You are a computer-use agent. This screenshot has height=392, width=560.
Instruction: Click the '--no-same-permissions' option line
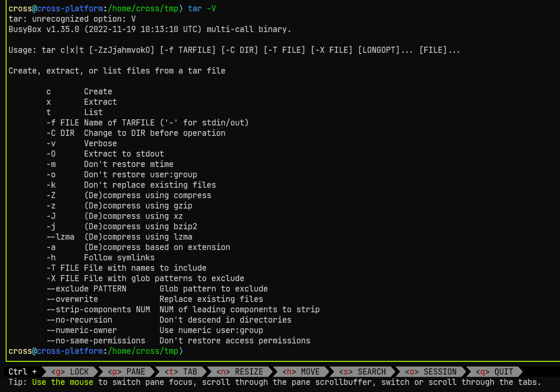[178, 340]
